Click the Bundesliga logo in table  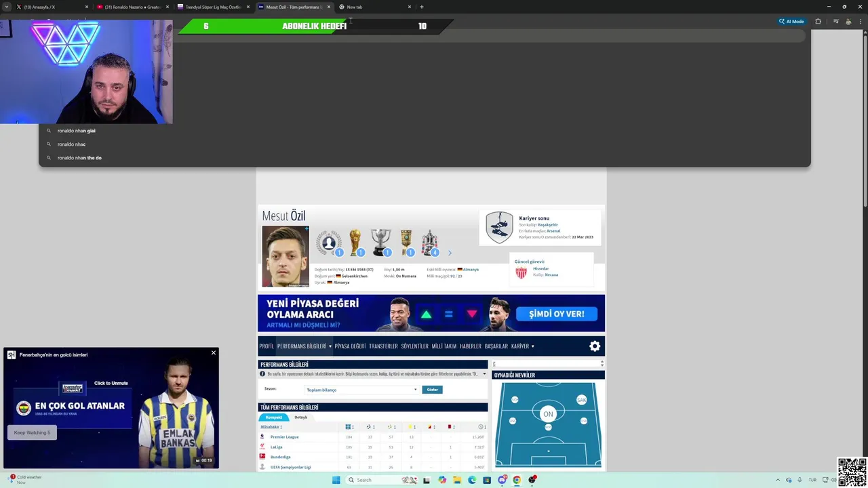[262, 457]
